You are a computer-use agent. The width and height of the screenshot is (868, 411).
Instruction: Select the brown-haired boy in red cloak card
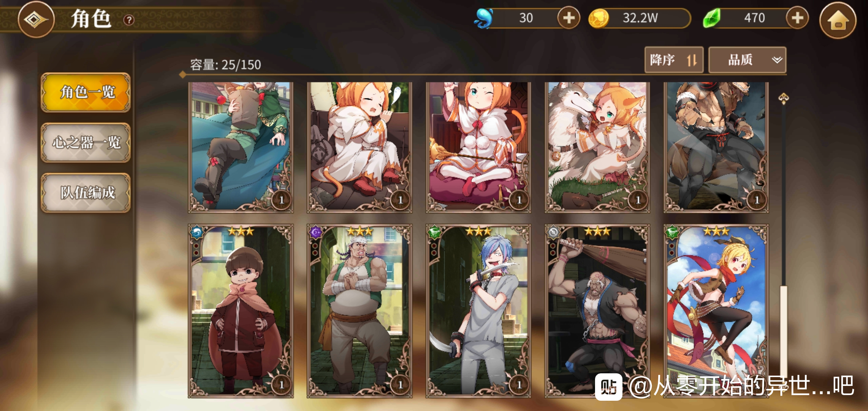[x=241, y=311]
